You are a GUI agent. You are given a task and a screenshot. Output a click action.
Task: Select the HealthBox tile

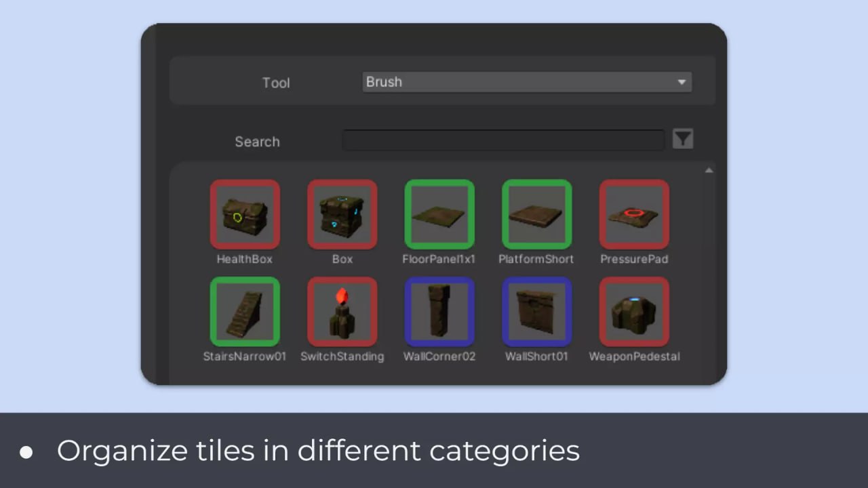point(245,213)
